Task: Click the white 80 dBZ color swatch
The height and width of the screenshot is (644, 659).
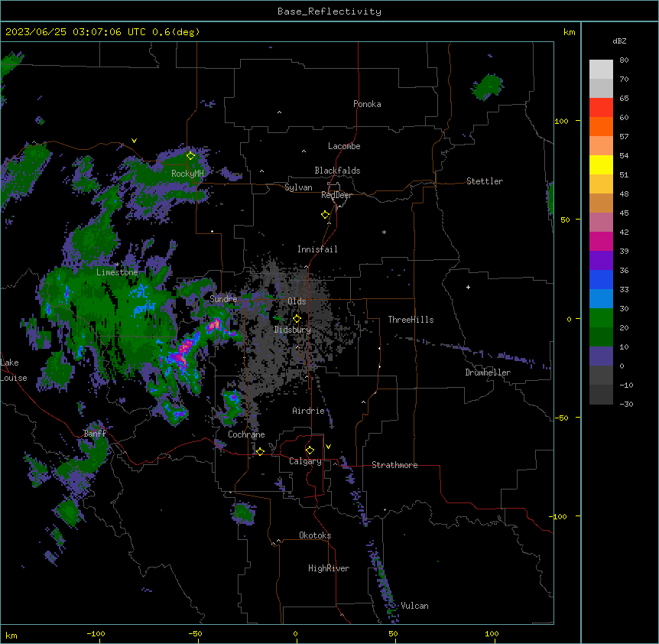Action: (601, 70)
